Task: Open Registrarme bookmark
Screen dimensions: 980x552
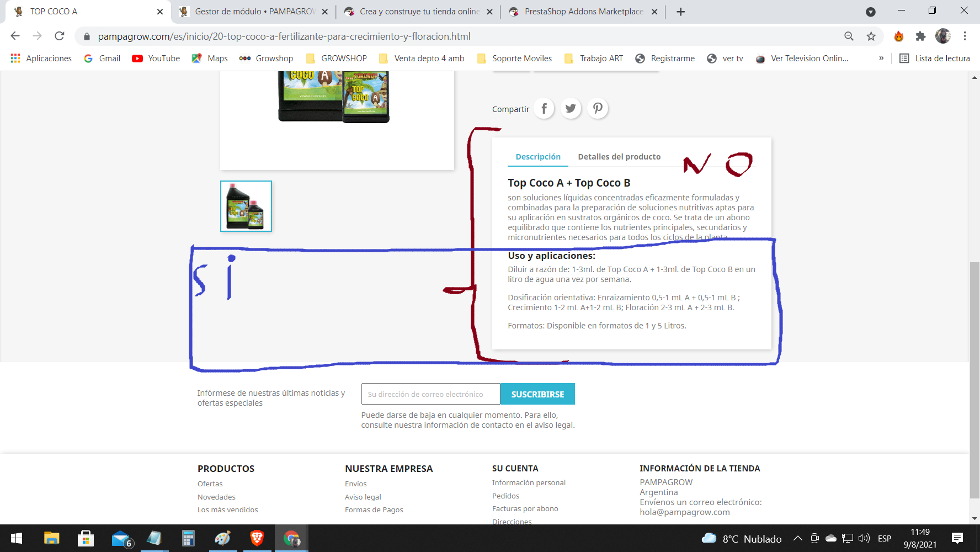Action: (665, 59)
